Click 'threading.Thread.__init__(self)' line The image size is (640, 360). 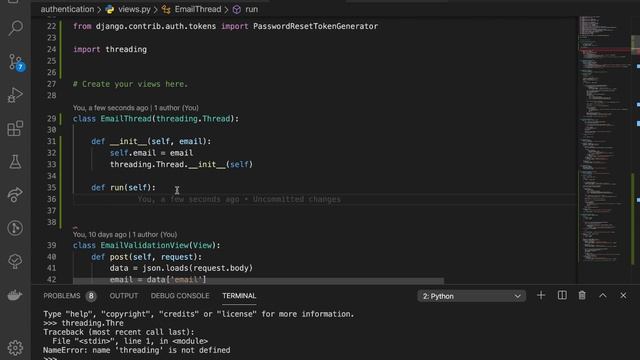click(x=181, y=164)
